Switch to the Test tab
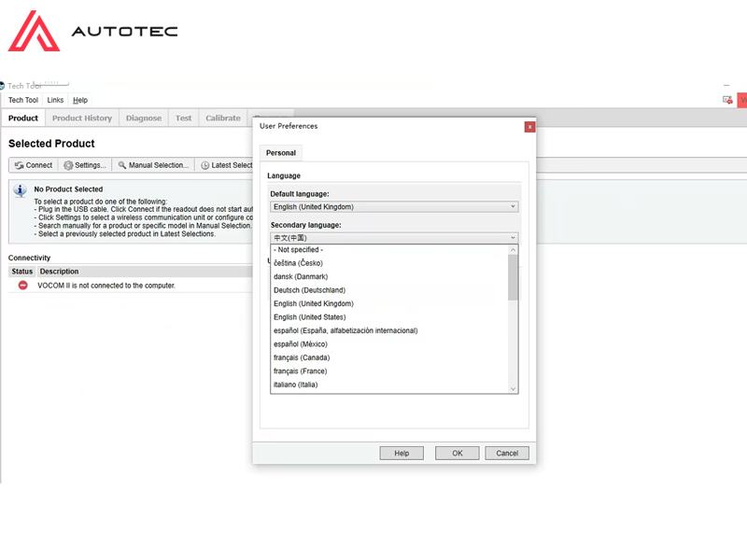This screenshot has width=747, height=560. [183, 119]
